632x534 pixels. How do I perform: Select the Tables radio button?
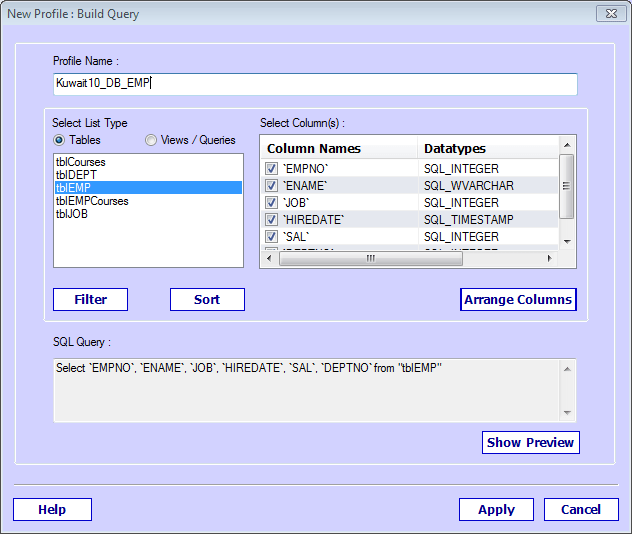click(x=60, y=140)
